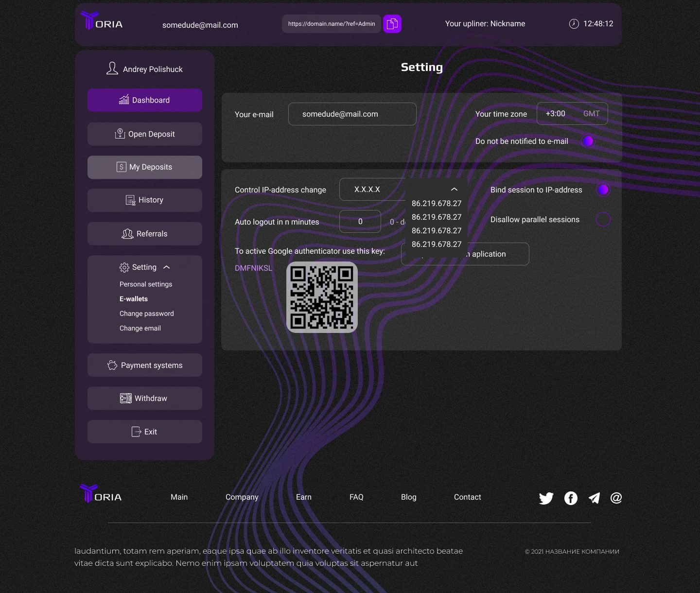
Task: Click the Oria logo in header
Action: (x=102, y=20)
